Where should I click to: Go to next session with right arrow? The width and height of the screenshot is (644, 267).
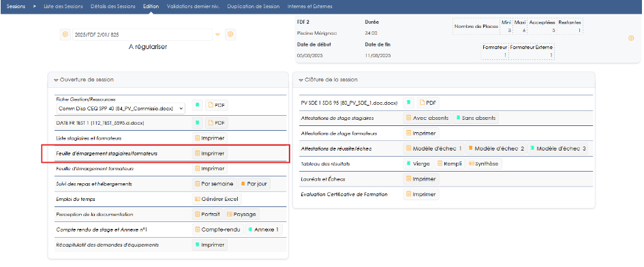point(230,35)
